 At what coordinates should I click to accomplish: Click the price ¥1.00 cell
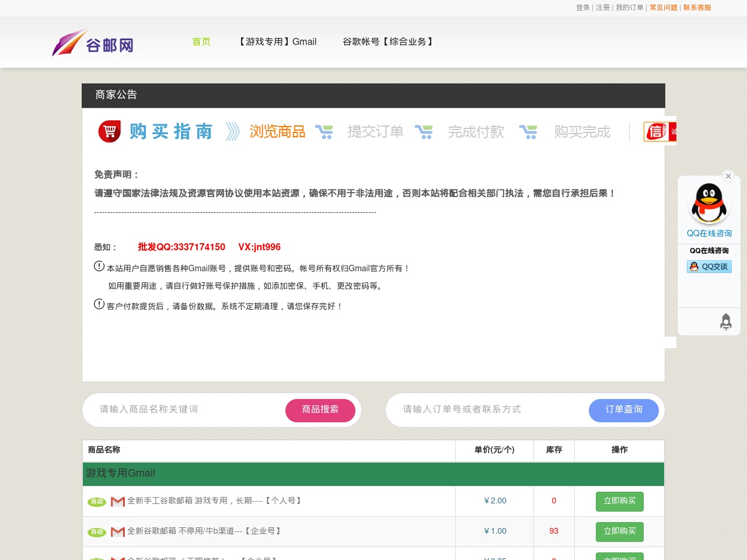click(x=495, y=531)
